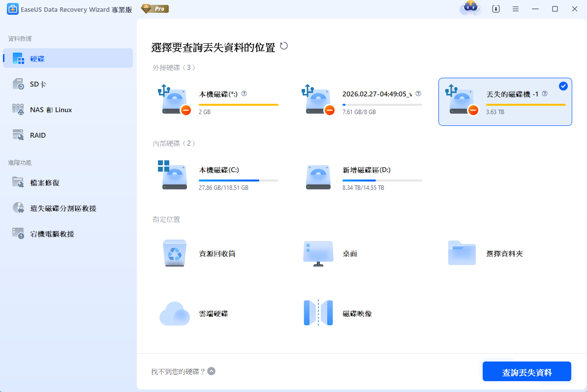This screenshot has height=392, width=587.
Task: Click the Pro badge in title bar
Action: [x=154, y=8]
